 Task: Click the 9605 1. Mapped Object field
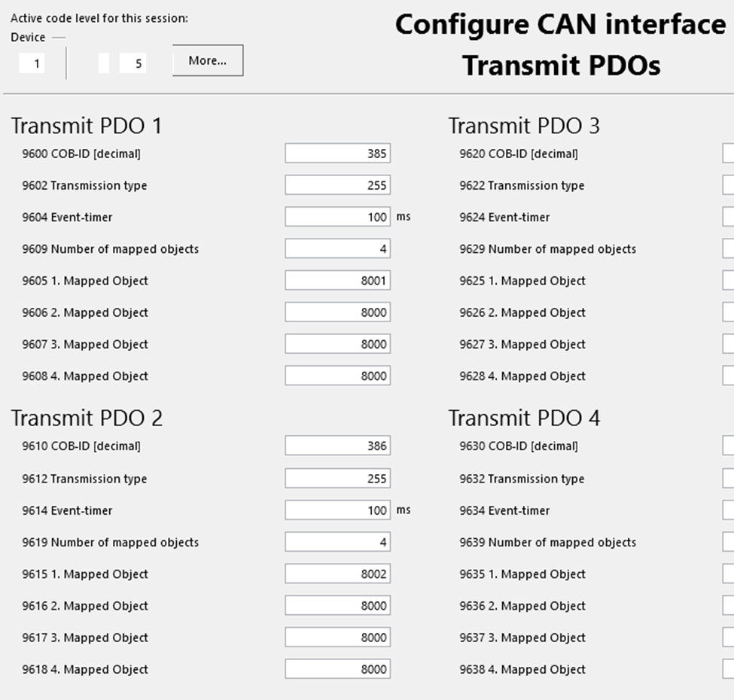click(x=337, y=281)
